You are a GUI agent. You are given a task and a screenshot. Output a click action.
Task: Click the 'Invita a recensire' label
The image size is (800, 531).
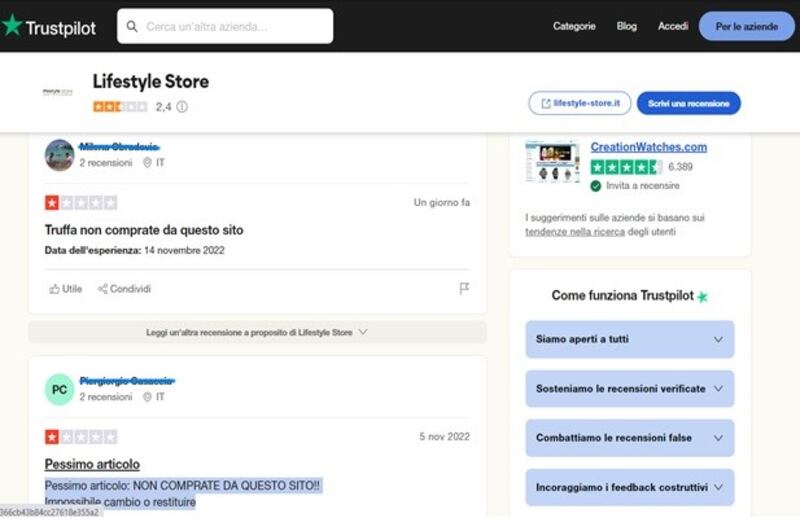pyautogui.click(x=642, y=186)
